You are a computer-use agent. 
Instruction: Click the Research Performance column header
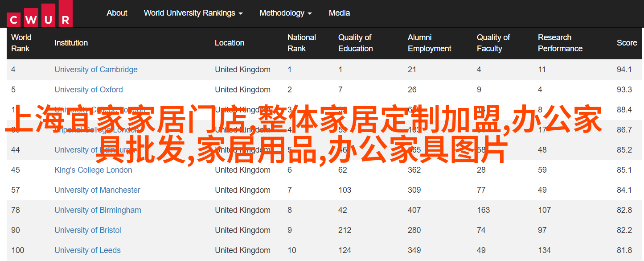(560, 43)
